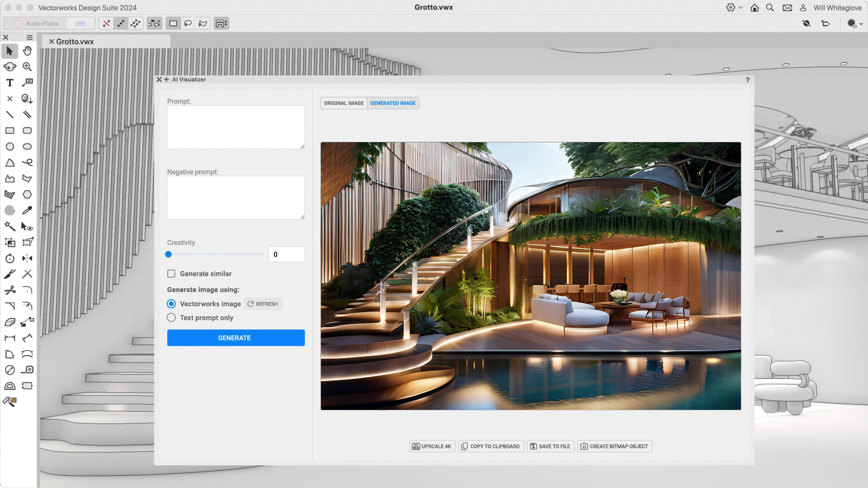Click the Creativity slider handle
The height and width of the screenshot is (488, 868).
(169, 254)
